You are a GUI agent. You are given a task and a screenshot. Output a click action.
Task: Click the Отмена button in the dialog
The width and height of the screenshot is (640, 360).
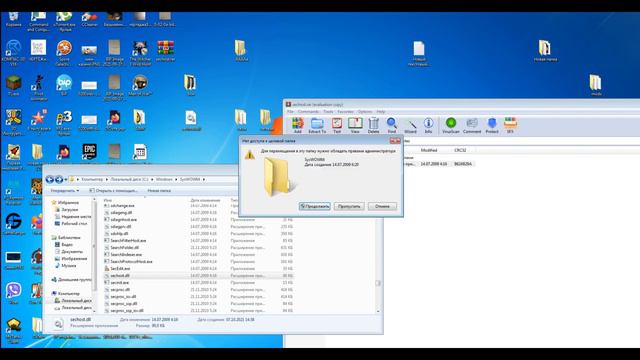(382, 206)
